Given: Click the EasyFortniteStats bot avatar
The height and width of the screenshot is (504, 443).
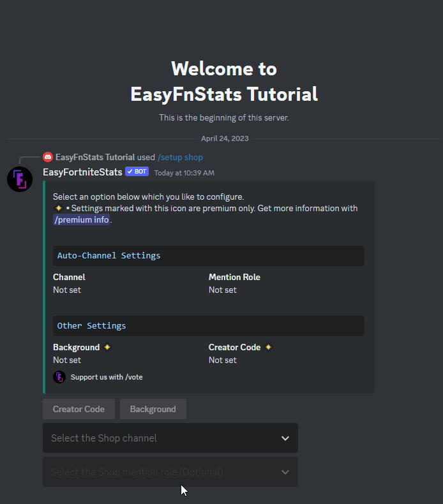Looking at the screenshot, I should (x=20, y=179).
